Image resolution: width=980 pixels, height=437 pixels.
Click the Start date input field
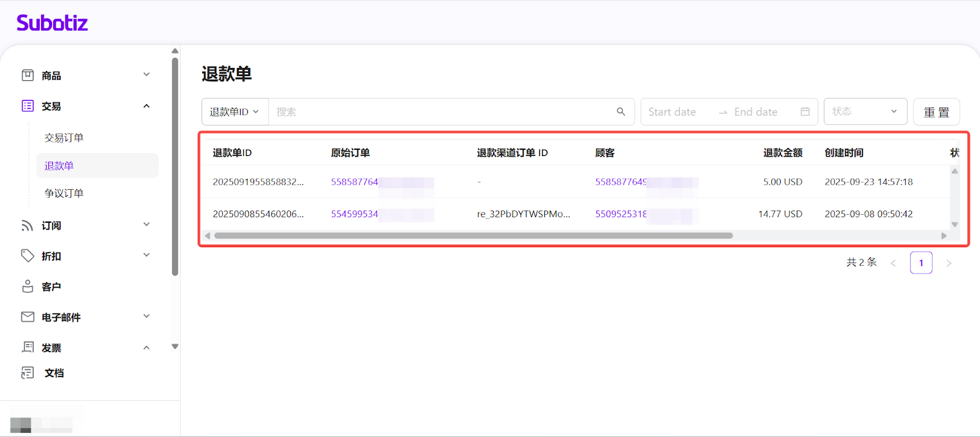(x=673, y=112)
